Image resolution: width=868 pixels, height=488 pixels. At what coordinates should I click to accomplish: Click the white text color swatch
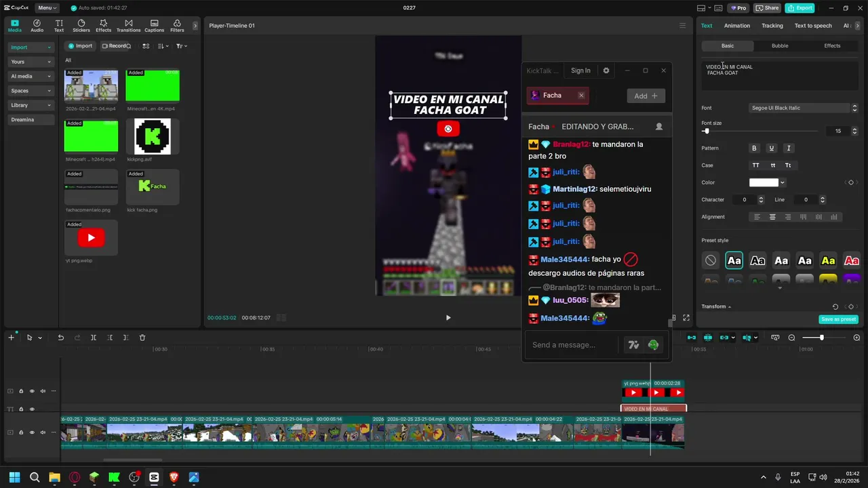(764, 182)
